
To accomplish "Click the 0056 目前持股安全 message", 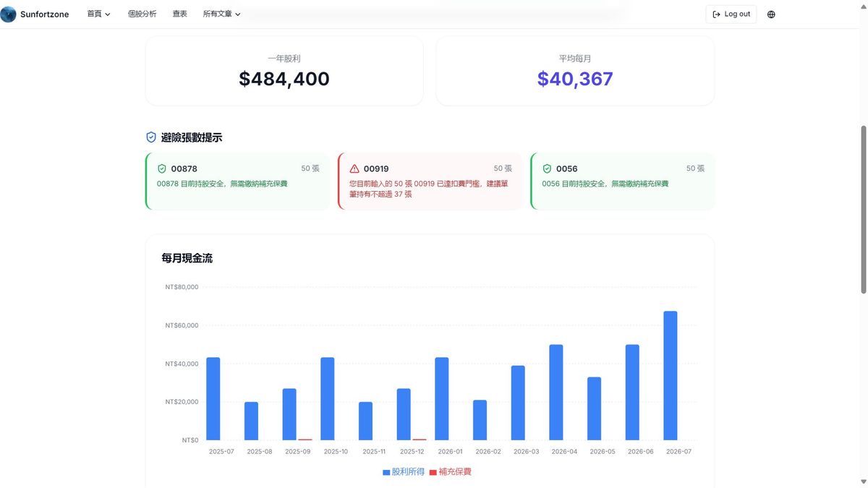I will pos(605,184).
